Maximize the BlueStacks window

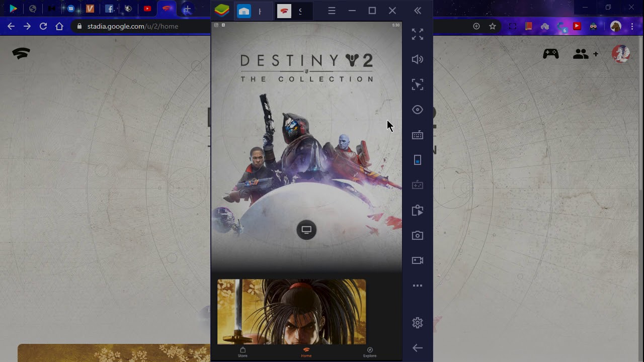point(372,11)
